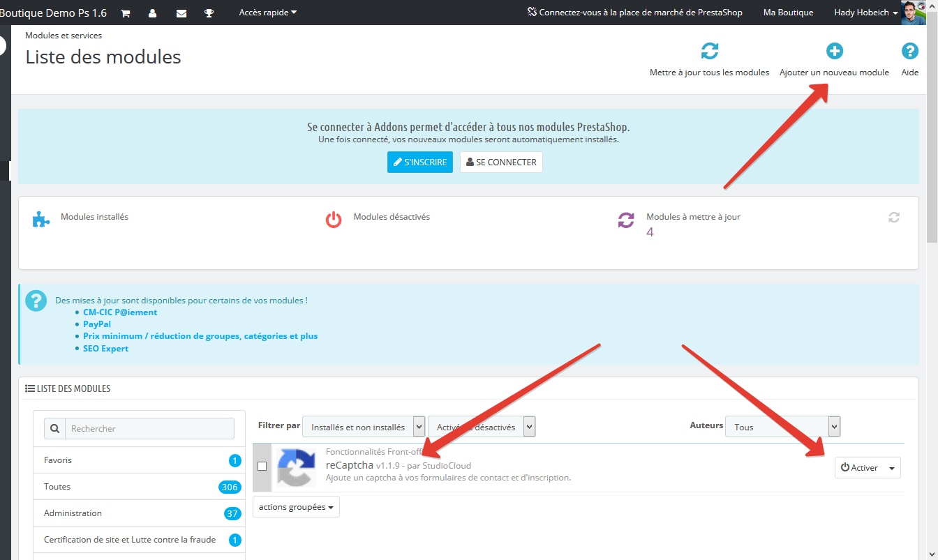Viewport: 938px width, 560px height.
Task: Click the reCaptcha module name text
Action: click(350, 465)
